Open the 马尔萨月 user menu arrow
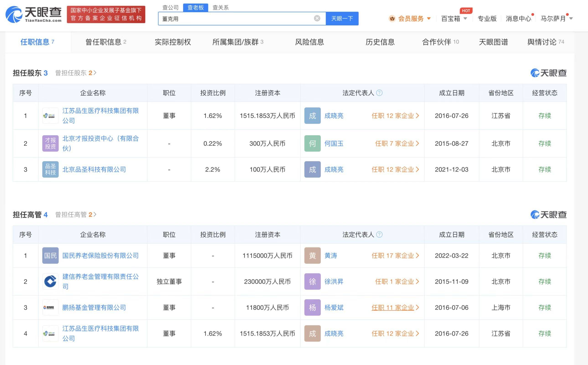 pos(571,18)
